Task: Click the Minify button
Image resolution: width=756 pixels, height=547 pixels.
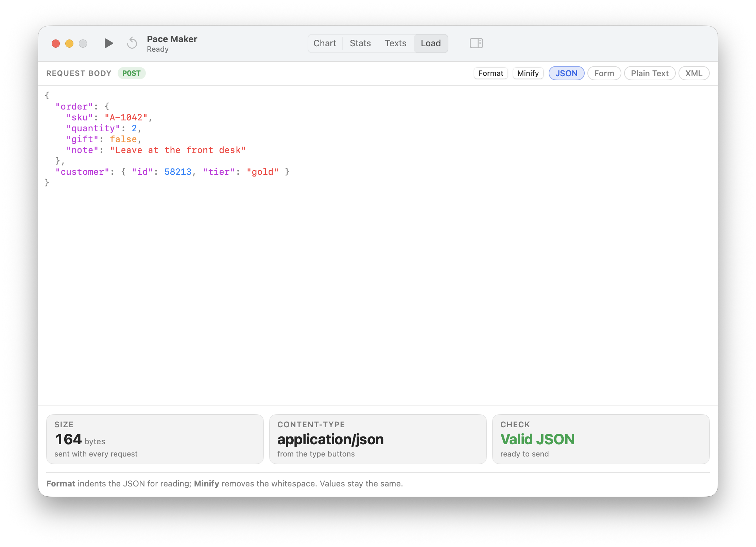Action: 528,73
